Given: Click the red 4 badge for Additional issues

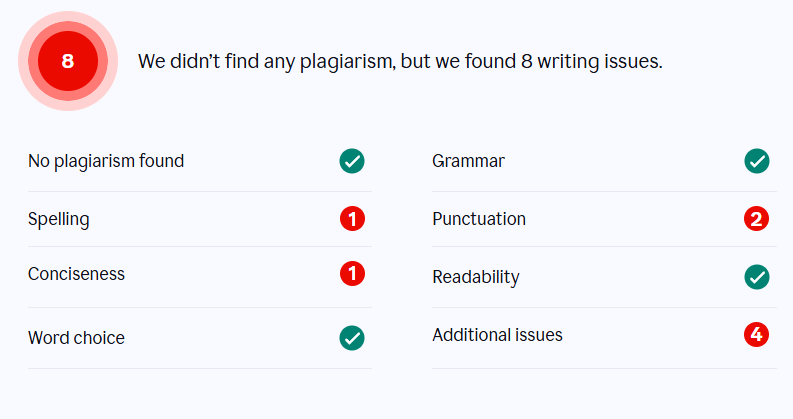Looking at the screenshot, I should click(756, 335).
